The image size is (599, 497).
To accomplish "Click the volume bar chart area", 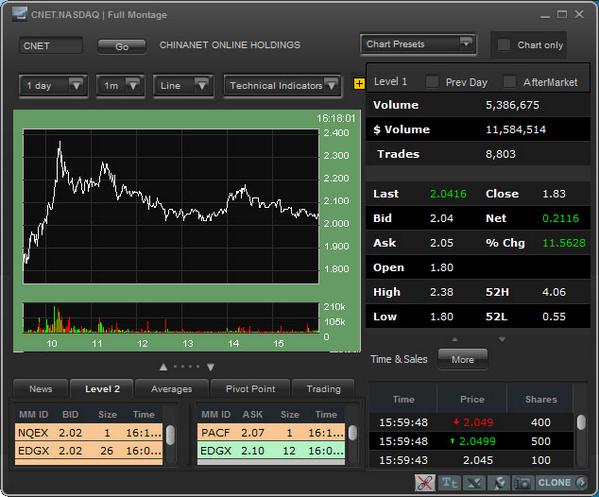I will coord(171,318).
